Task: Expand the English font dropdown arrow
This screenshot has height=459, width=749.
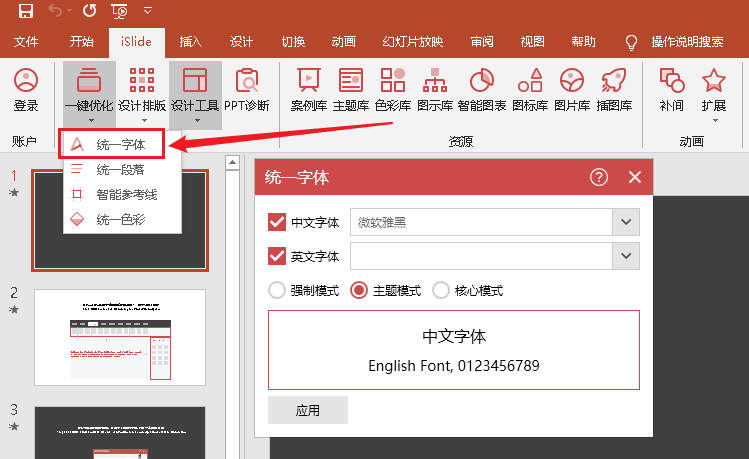Action: click(x=626, y=256)
